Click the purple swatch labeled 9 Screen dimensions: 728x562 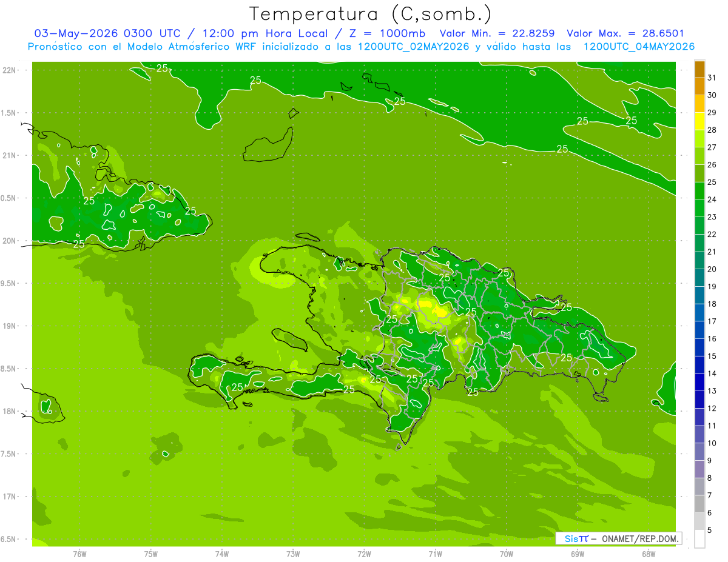click(x=699, y=452)
